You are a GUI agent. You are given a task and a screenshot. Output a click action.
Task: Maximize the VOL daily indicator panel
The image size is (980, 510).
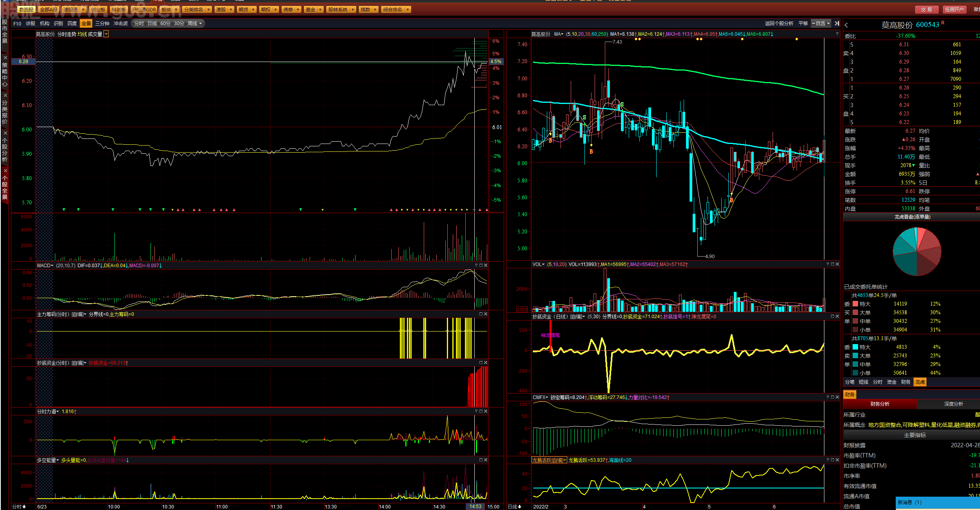tap(833, 264)
